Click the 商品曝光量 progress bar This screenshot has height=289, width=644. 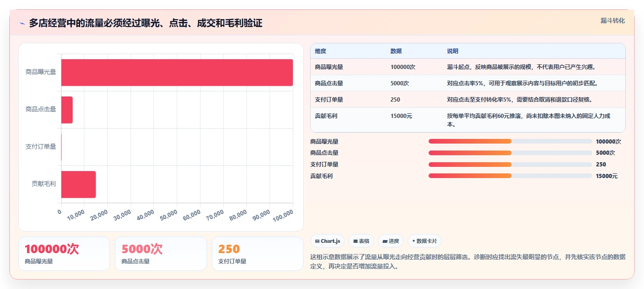pos(510,141)
